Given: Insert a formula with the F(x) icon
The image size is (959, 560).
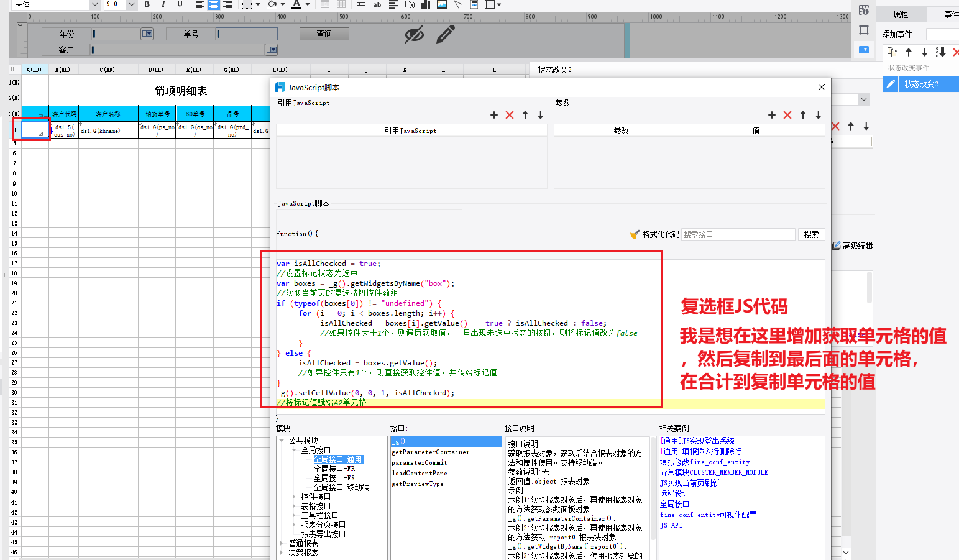Looking at the screenshot, I should point(410,4).
